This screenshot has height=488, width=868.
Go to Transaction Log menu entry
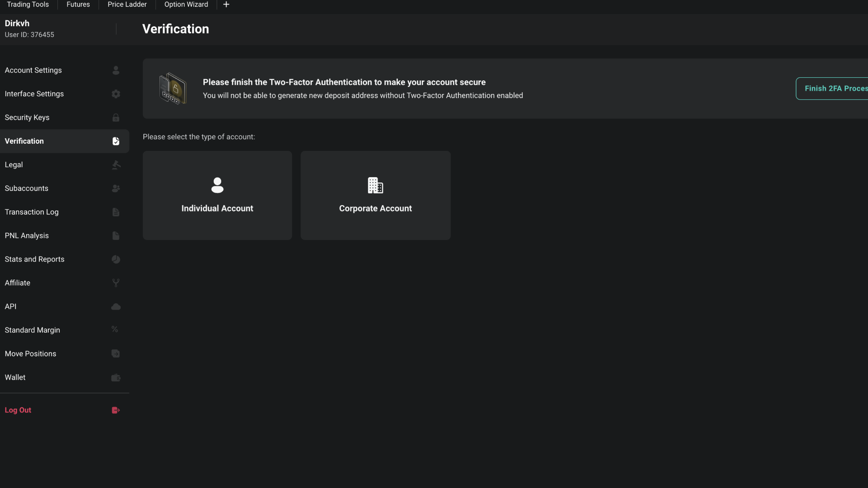(x=32, y=212)
